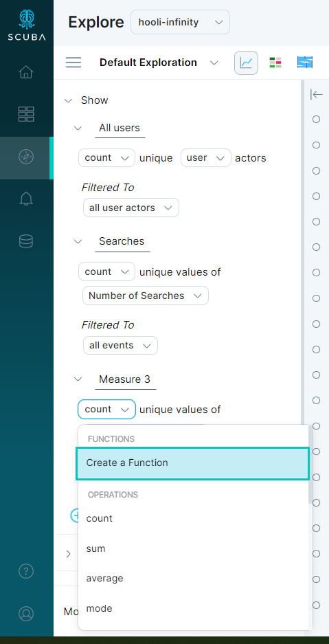Image resolution: width=329 pixels, height=644 pixels.
Task: Open the hamburger menu
Action: [x=73, y=63]
